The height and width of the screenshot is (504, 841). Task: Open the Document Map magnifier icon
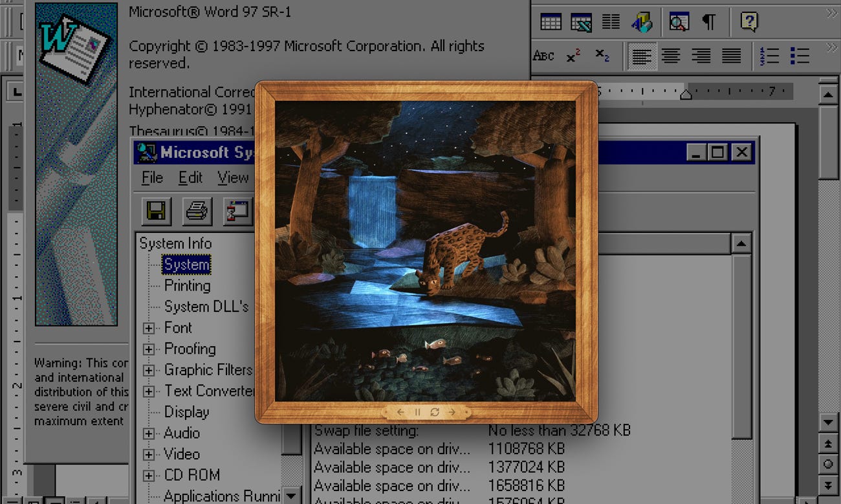pos(679,23)
